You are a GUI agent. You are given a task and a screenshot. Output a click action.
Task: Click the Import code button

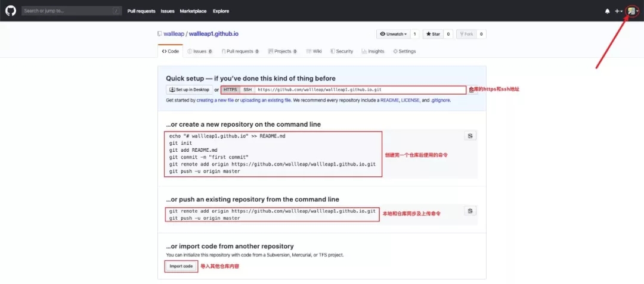pos(181,266)
